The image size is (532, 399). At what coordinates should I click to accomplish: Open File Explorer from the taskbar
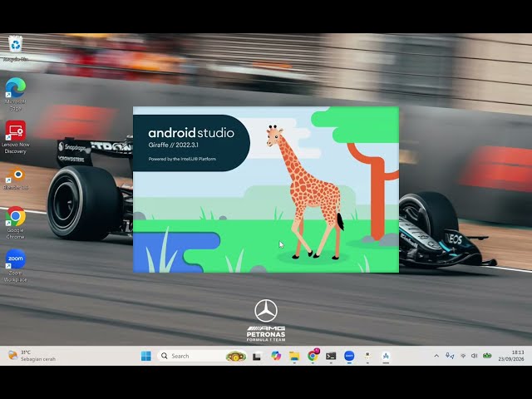[294, 356]
